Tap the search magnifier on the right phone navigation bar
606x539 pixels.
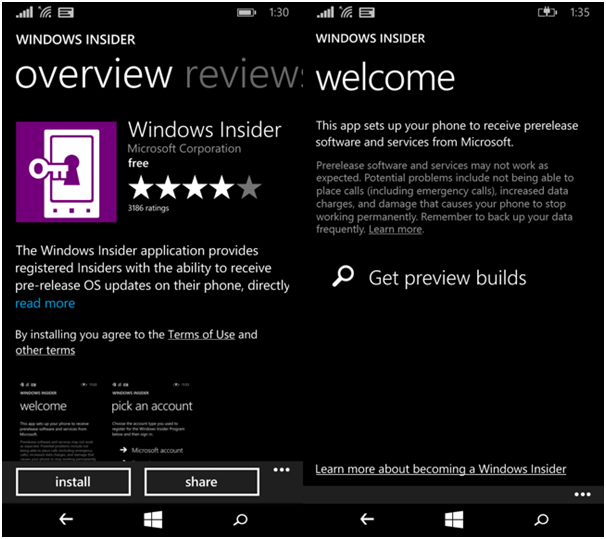[x=541, y=519]
